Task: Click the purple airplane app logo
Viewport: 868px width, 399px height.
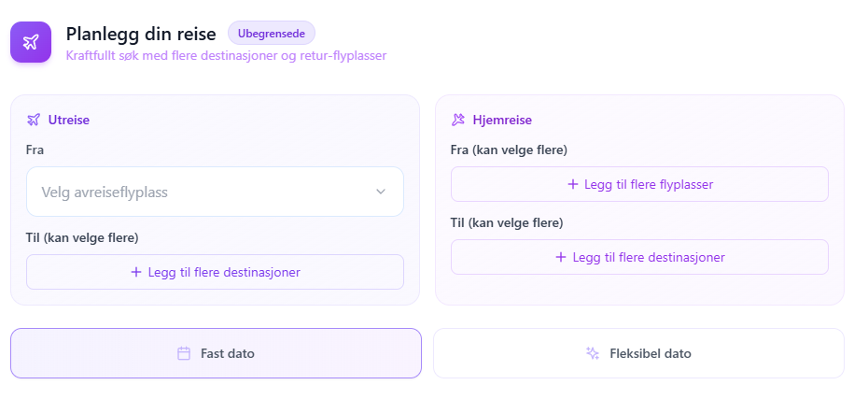Action: [31, 42]
